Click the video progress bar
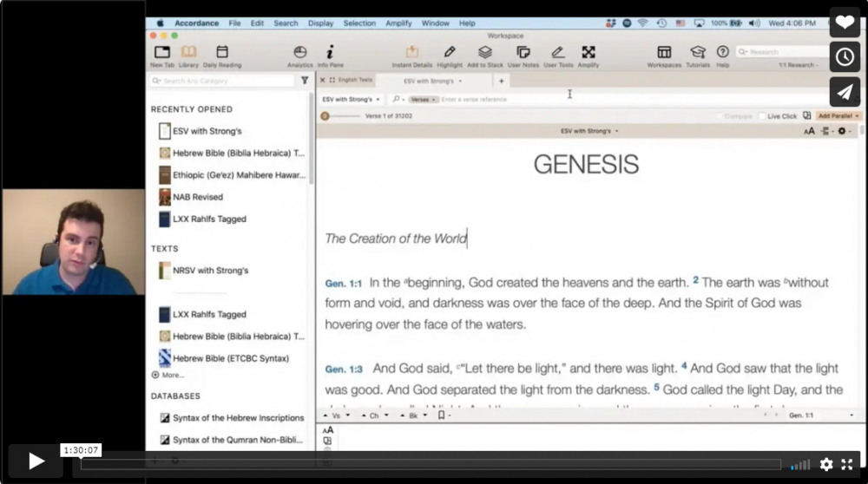Image resolution: width=868 pixels, height=484 pixels. [431, 465]
